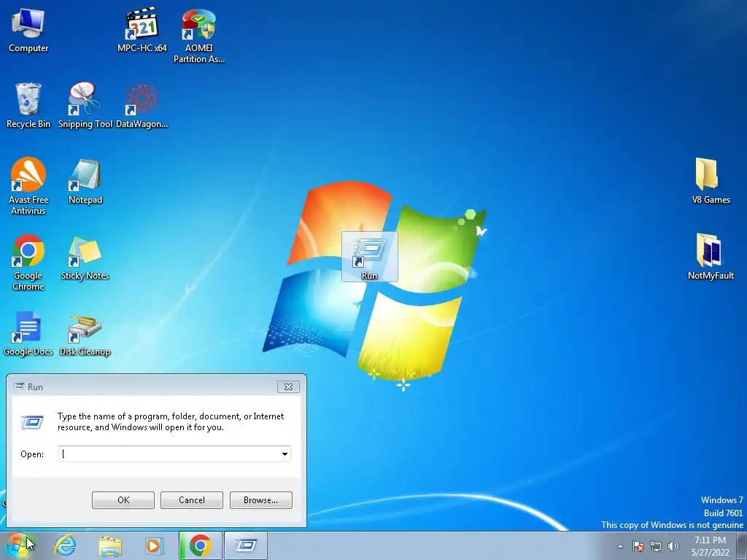Select the Disk Cleanup shortcut

tap(85, 335)
